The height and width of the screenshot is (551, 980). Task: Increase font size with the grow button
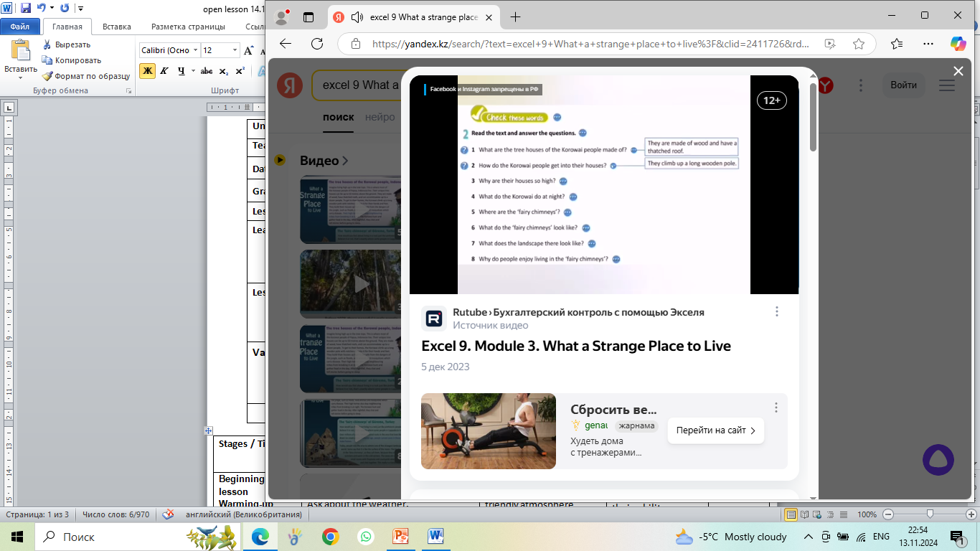point(249,50)
